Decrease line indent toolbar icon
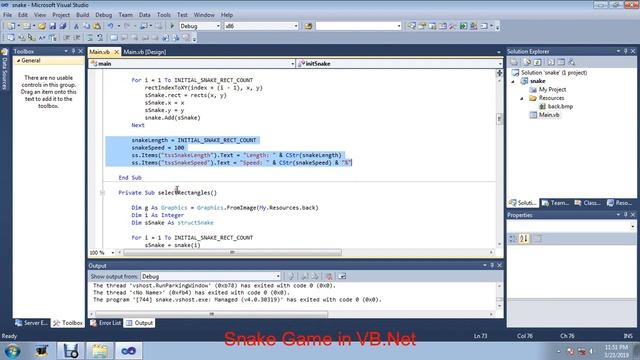Viewport: 640px width, 360px height. (x=67, y=38)
